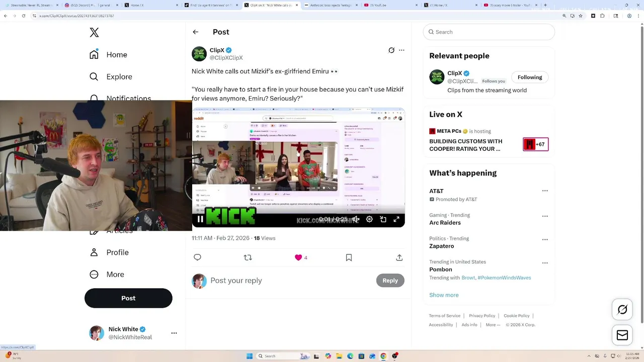
Task: Switch to scary movie 6 trailer tab
Action: pyautogui.click(x=509, y=5)
